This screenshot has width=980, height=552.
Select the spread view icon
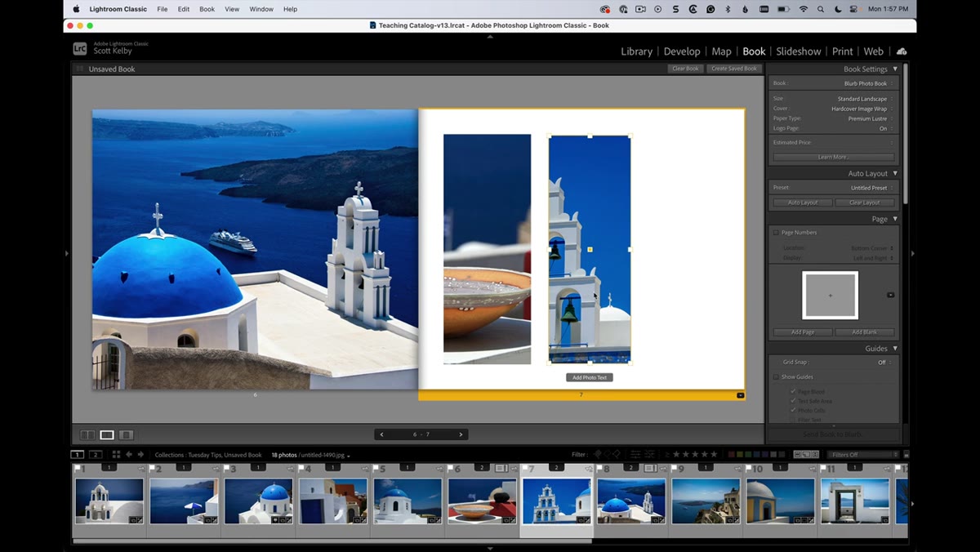107,435
